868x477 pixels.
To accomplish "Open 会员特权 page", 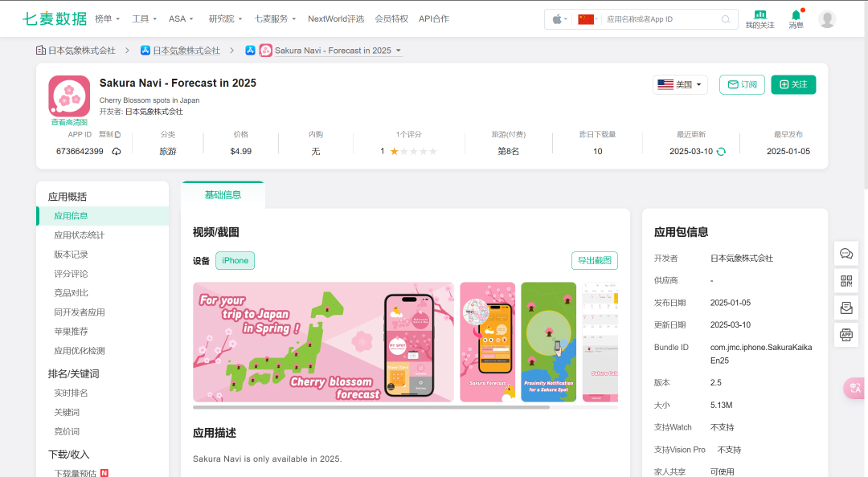I will pyautogui.click(x=391, y=18).
